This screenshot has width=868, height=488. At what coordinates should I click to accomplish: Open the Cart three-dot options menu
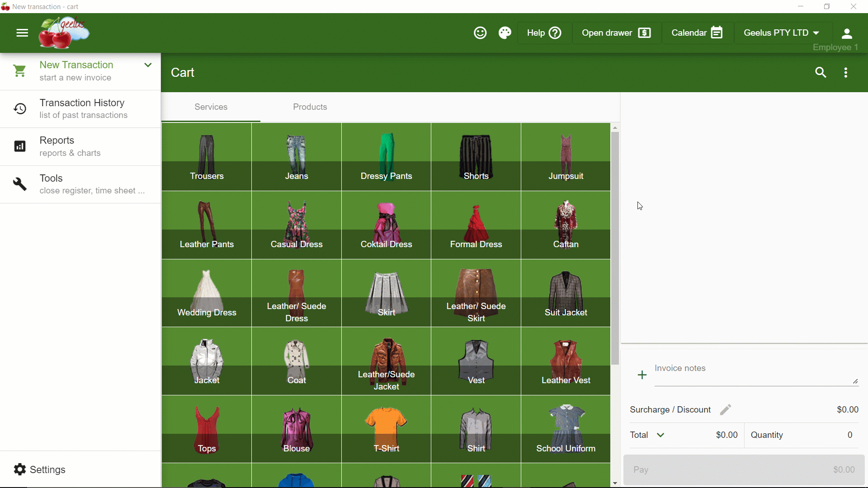click(846, 72)
